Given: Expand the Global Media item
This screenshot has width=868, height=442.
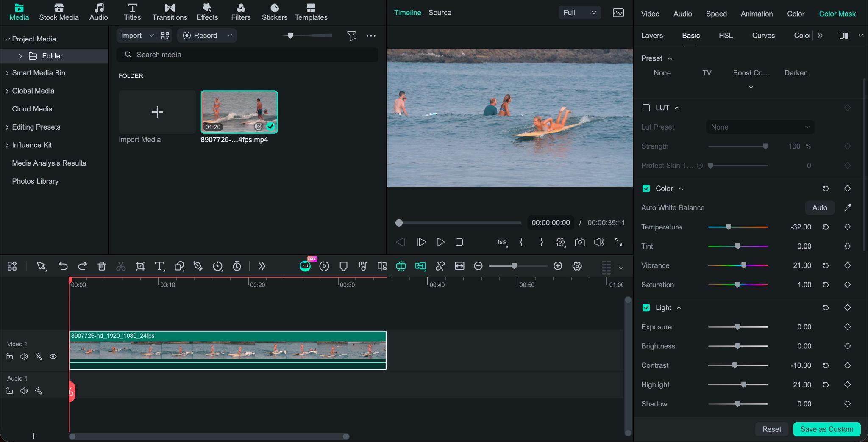Looking at the screenshot, I should (7, 91).
